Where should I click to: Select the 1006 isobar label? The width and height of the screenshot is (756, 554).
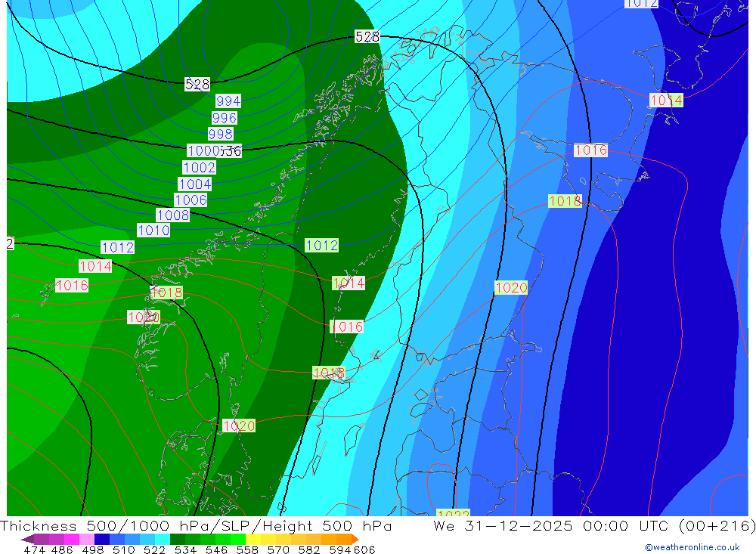pos(191,200)
